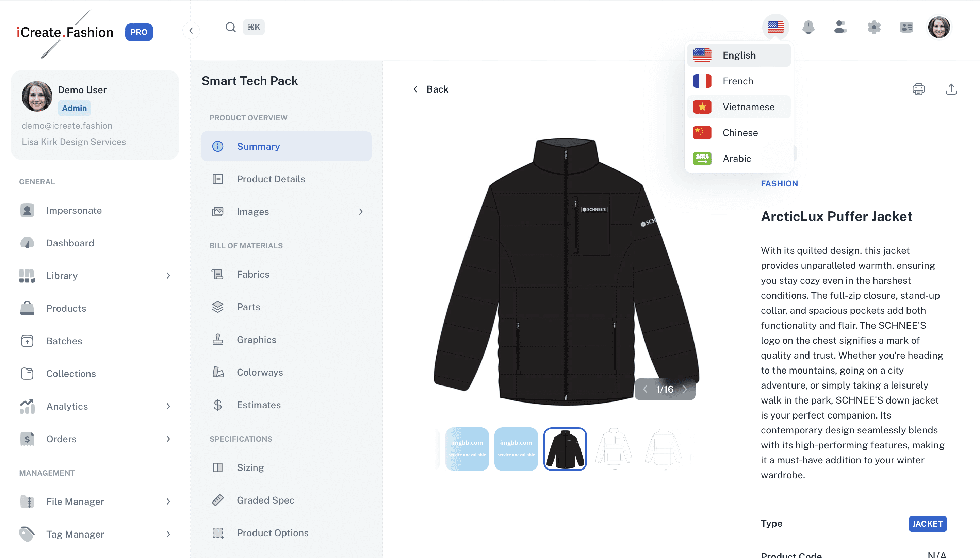The image size is (980, 558).
Task: Click the print icon
Action: (918, 89)
